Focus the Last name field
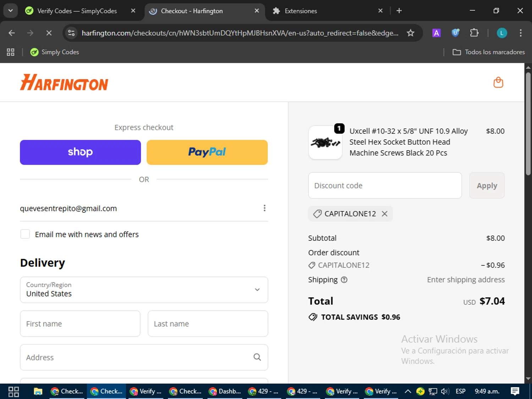 click(208, 323)
